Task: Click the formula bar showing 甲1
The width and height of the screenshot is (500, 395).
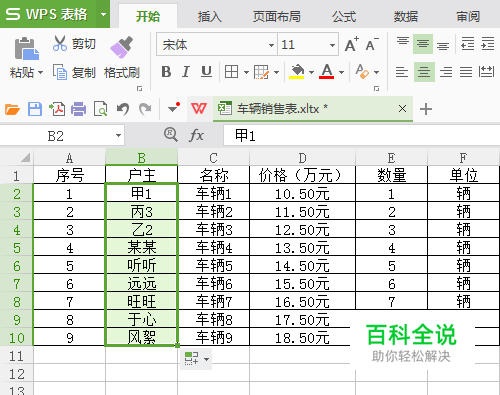Action: pyautogui.click(x=362, y=136)
